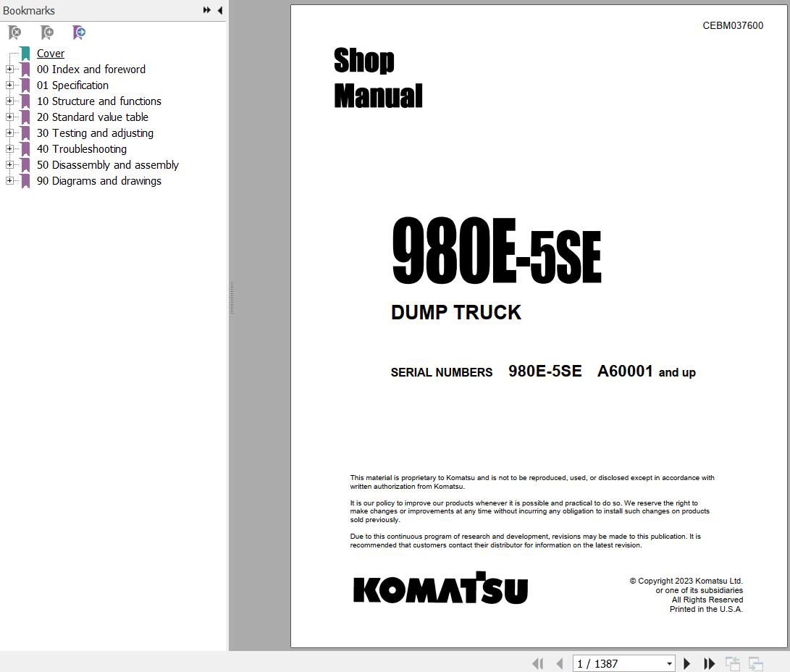Click the serial number A60001
The image size is (790, 672).
tap(625, 371)
